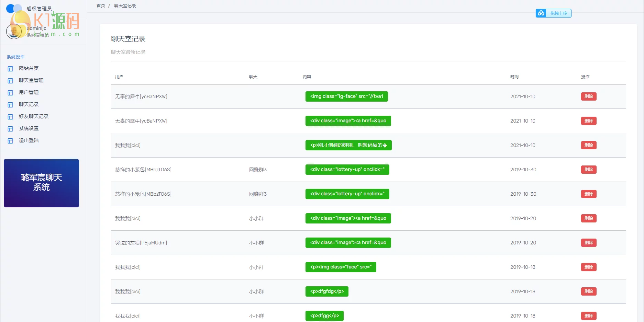Open the 系统设置 menu item
Image resolution: width=644 pixels, height=322 pixels.
pyautogui.click(x=29, y=128)
